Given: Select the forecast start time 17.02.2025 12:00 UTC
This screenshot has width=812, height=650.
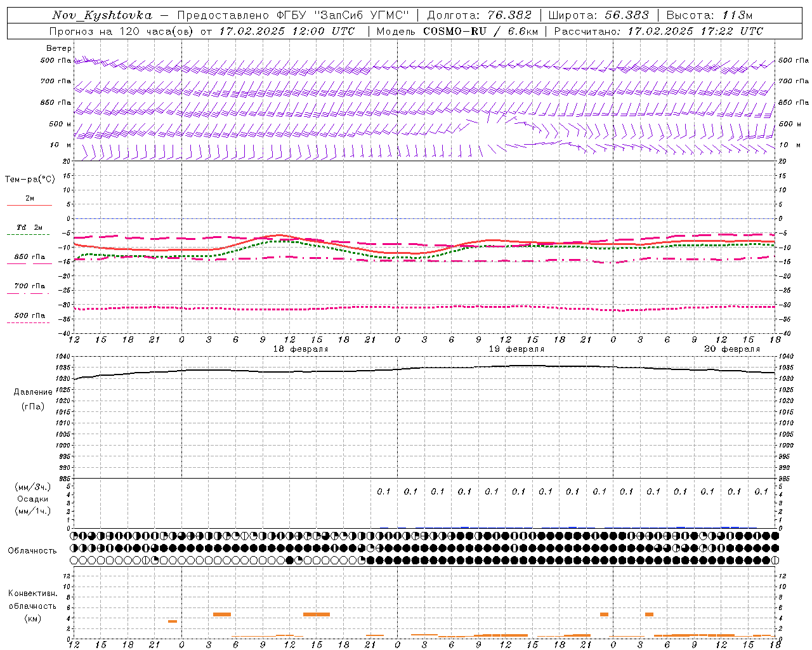Looking at the screenshot, I should (287, 31).
